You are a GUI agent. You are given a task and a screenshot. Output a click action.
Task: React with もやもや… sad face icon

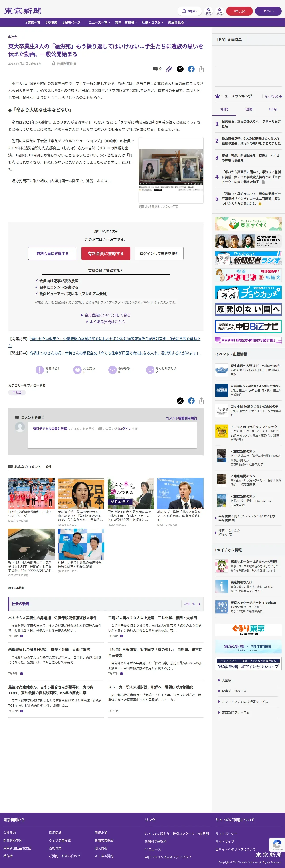pos(112,370)
